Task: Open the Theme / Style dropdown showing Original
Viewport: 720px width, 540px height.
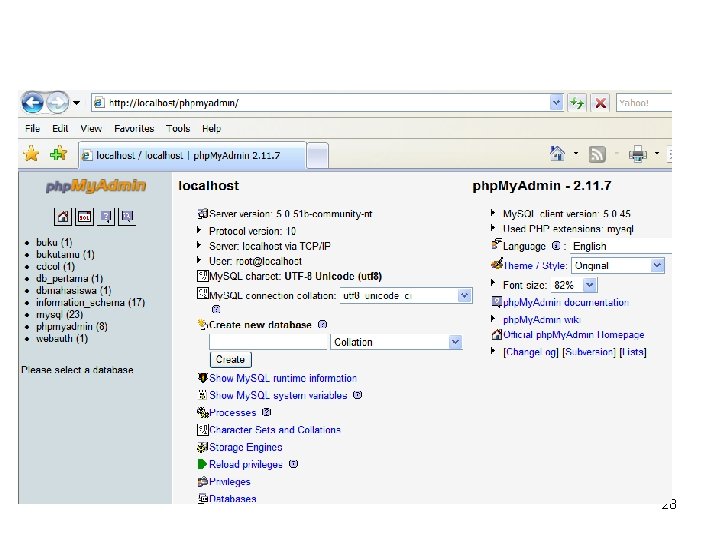Action: tap(618, 265)
